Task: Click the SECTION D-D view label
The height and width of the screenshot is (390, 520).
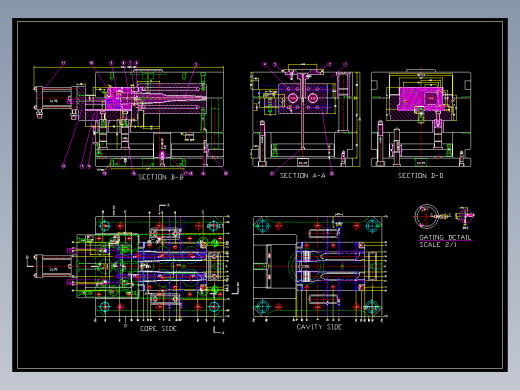Action: pyautogui.click(x=420, y=176)
